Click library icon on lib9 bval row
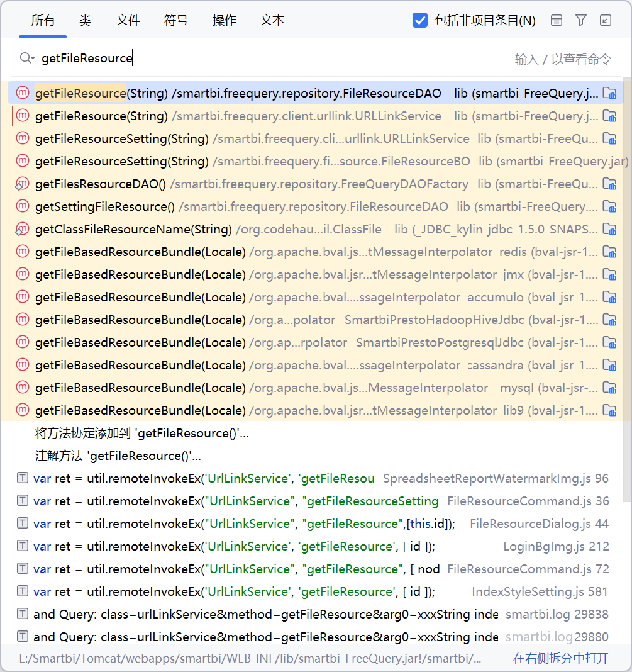 (609, 411)
